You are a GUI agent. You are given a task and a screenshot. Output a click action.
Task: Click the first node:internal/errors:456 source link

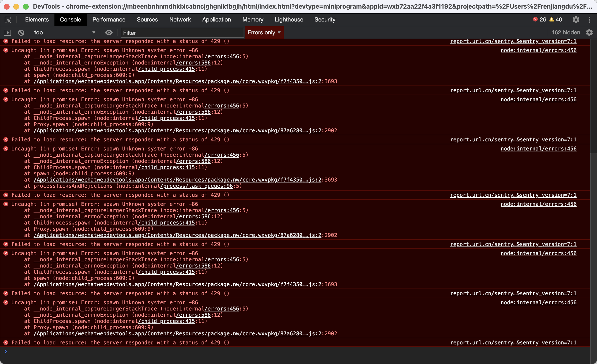(538, 50)
